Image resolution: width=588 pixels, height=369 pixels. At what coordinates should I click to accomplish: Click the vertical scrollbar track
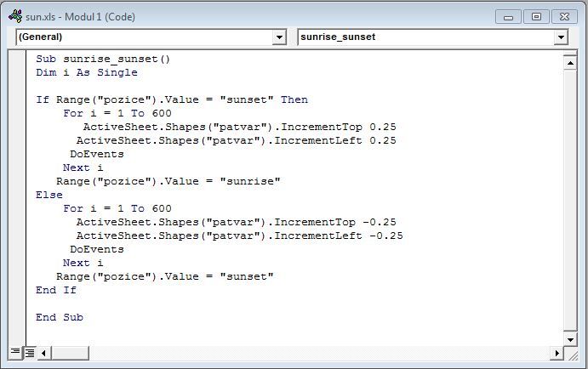[570, 202]
